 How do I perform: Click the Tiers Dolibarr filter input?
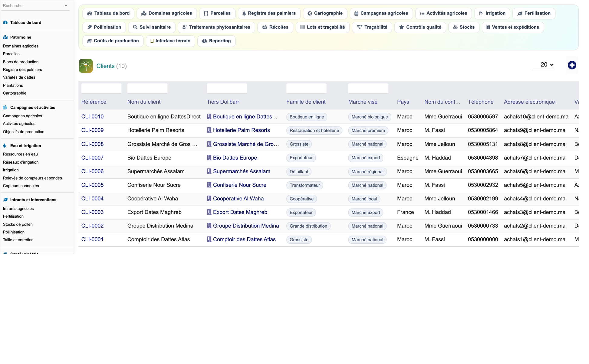[227, 88]
